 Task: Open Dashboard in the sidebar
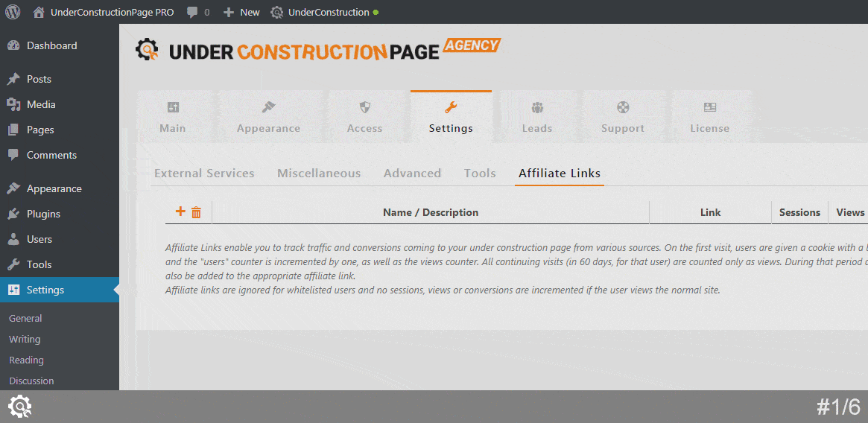(51, 45)
